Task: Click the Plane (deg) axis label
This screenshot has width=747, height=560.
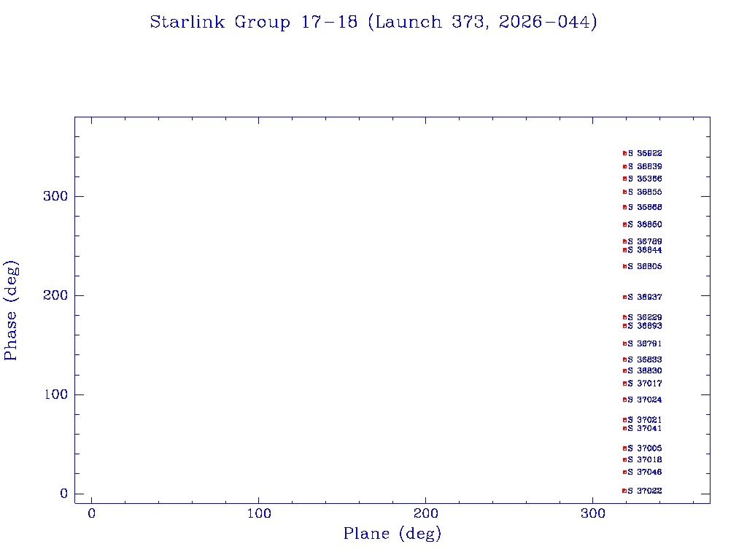Action: click(x=392, y=534)
